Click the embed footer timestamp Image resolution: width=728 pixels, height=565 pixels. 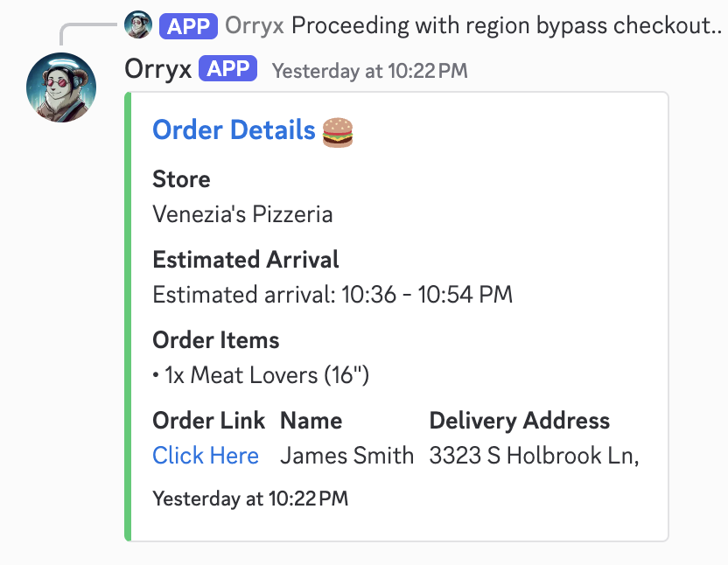tap(250, 499)
